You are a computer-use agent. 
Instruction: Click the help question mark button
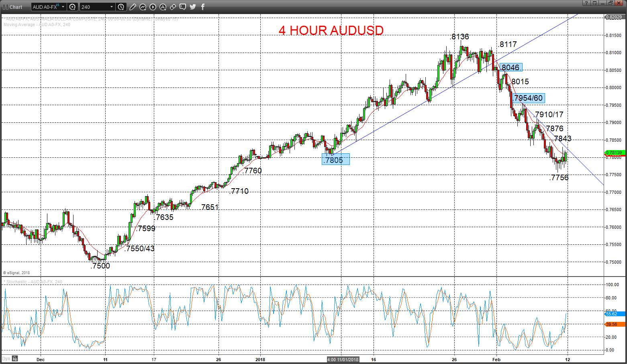click(586, 3)
